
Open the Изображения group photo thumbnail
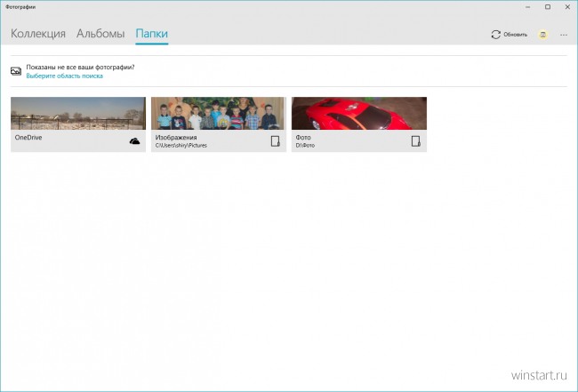(219, 113)
